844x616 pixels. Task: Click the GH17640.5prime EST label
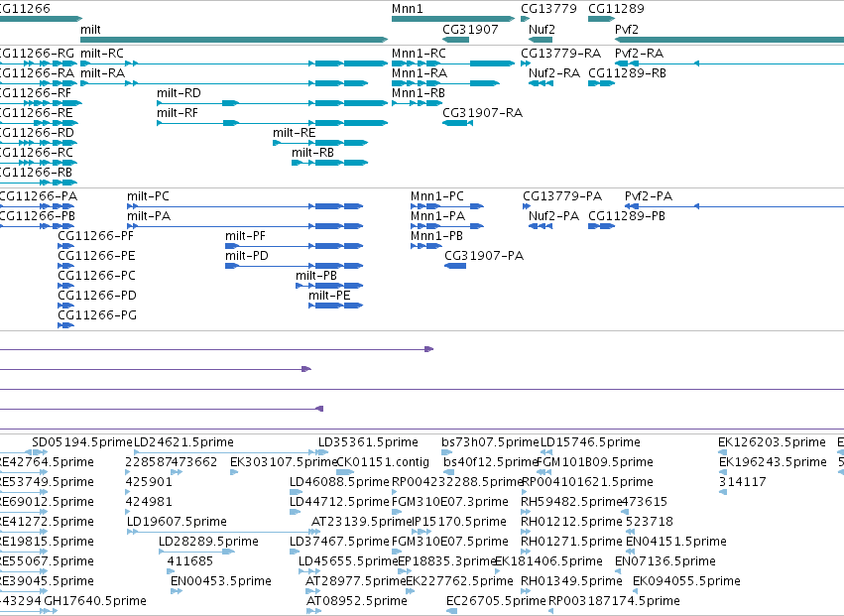[x=95, y=601]
